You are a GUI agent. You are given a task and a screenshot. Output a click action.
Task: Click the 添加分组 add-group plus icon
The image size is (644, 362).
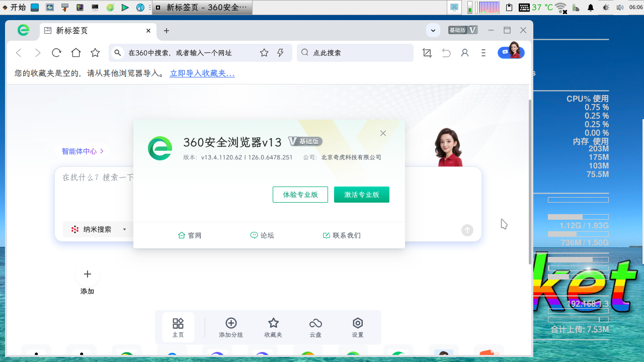point(231,323)
